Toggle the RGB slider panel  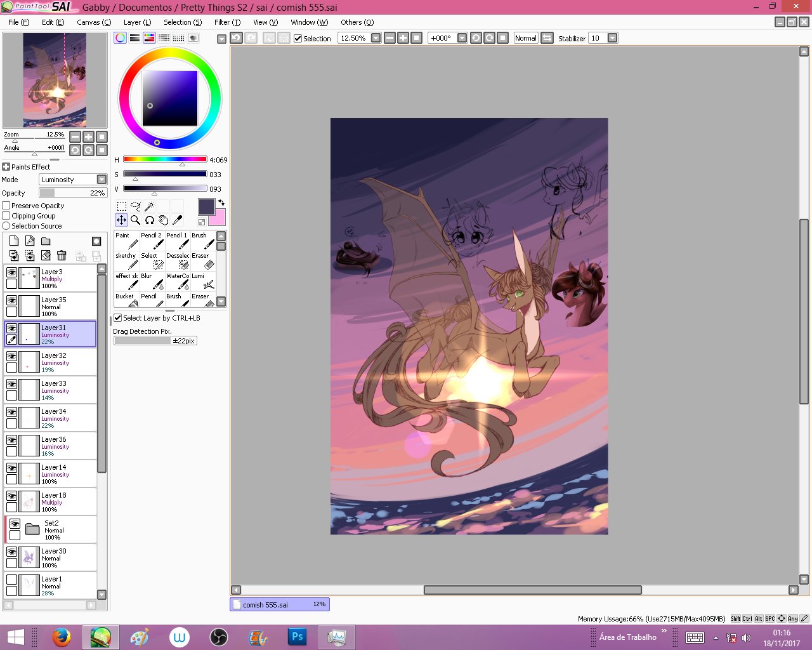[x=134, y=38]
